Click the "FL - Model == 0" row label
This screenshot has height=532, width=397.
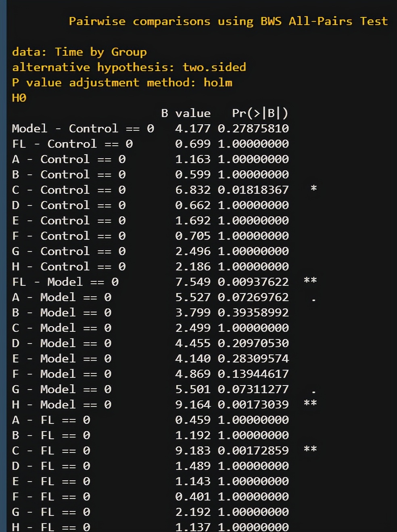pos(65,282)
